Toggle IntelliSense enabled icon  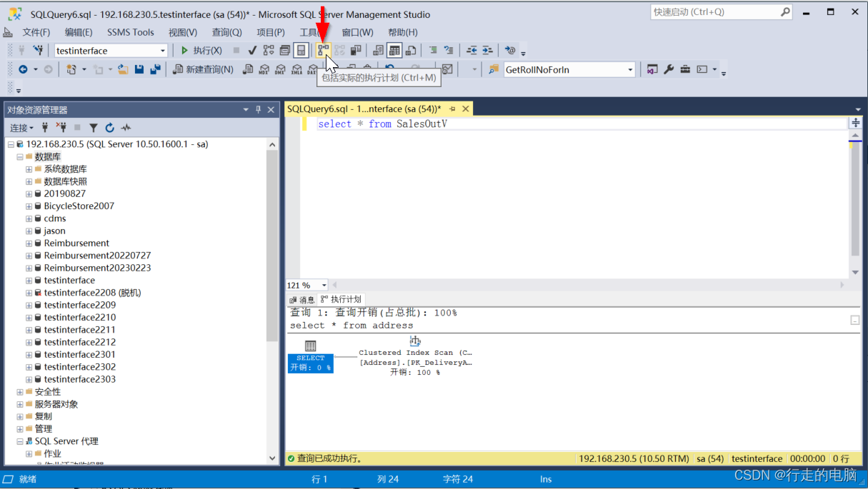click(x=301, y=50)
